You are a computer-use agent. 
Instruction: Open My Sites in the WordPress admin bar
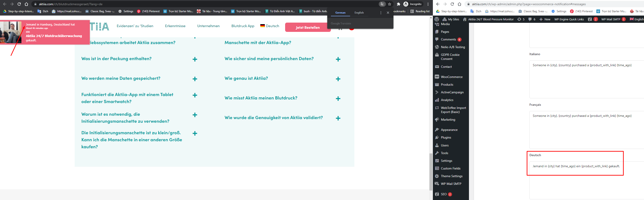451,19
